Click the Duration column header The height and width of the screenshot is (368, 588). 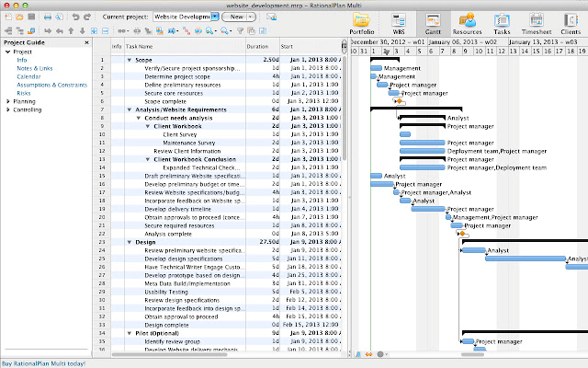[263, 47]
